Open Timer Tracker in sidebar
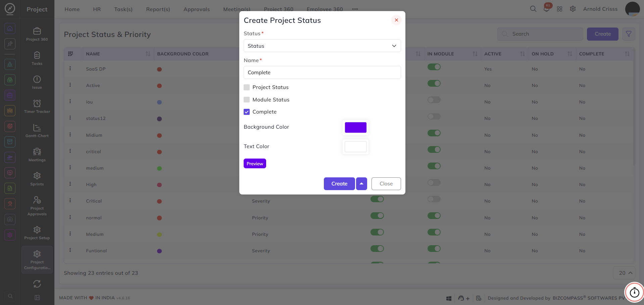 (37, 106)
